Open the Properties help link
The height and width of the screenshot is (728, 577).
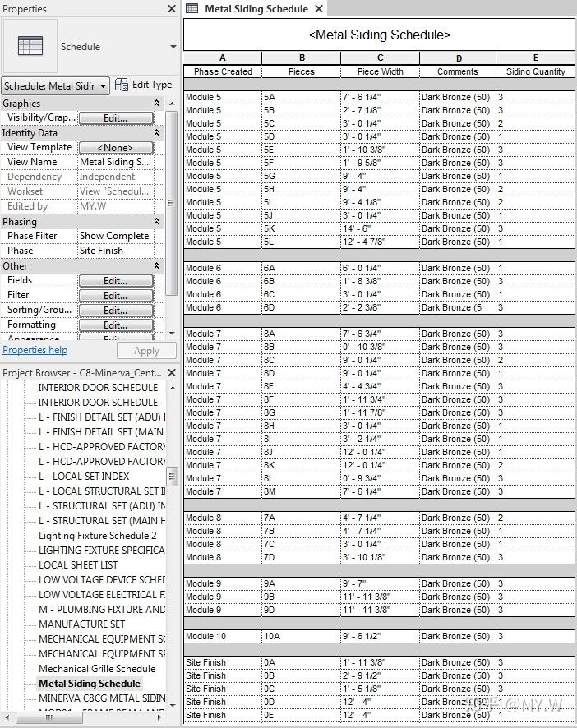[35, 350]
